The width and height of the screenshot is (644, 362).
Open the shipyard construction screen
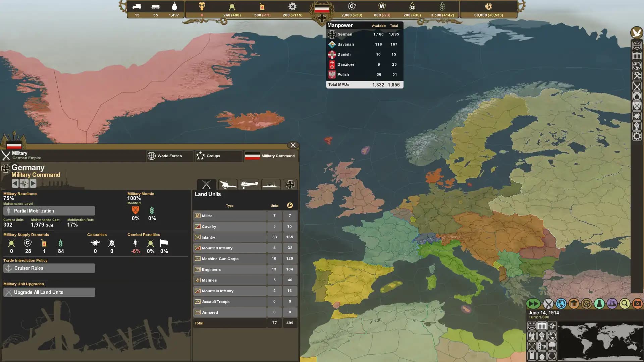[x=612, y=304]
